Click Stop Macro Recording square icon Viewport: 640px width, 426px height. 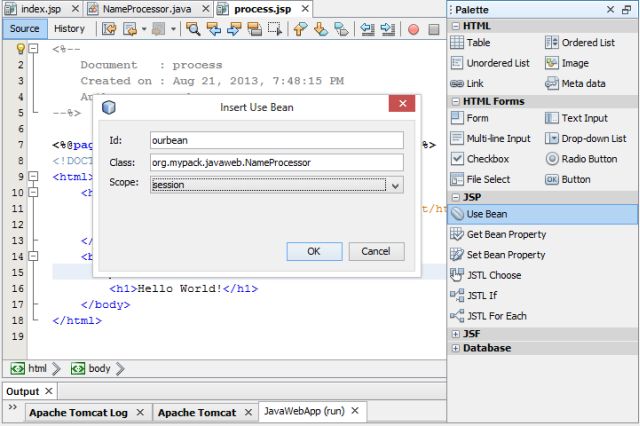(434, 29)
